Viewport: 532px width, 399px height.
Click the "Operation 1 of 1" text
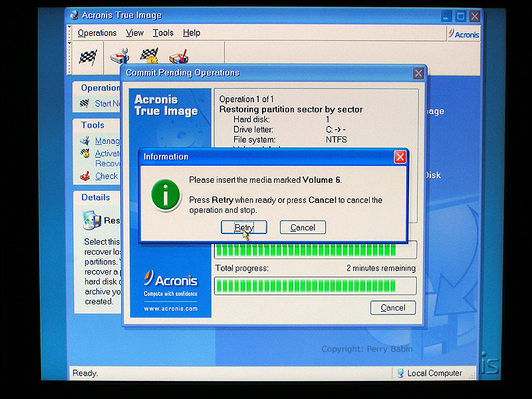246,99
